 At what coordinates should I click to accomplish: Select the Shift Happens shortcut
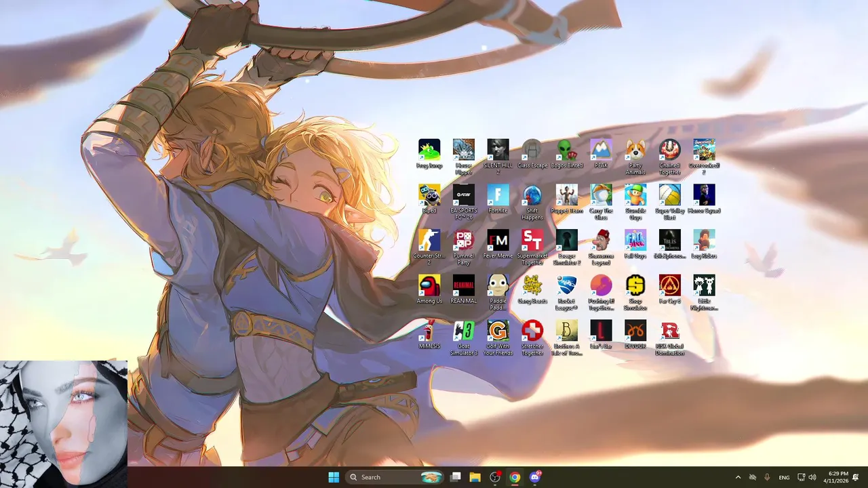[x=532, y=202]
